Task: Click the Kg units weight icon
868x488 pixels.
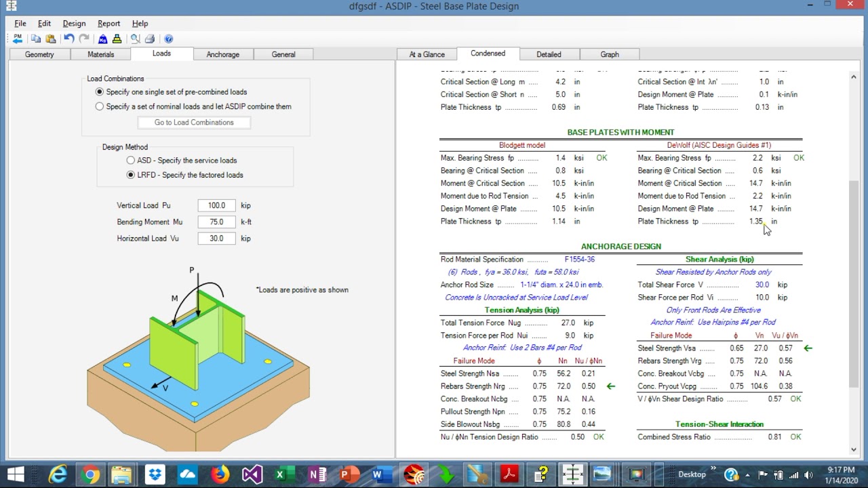Action: click(x=102, y=39)
